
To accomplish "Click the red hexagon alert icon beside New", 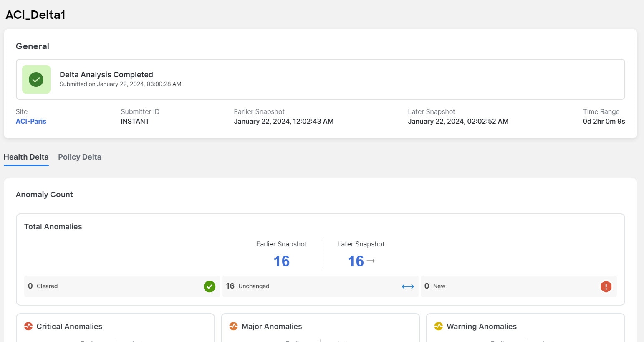I will tap(606, 286).
